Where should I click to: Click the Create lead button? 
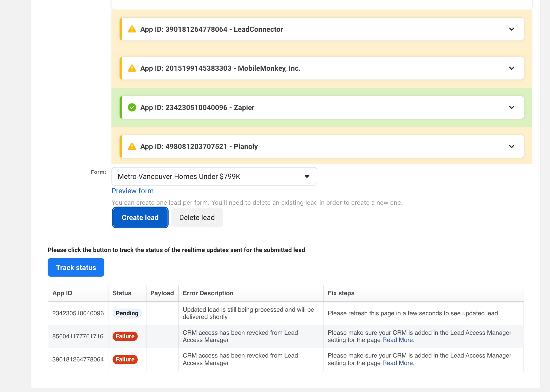click(140, 218)
